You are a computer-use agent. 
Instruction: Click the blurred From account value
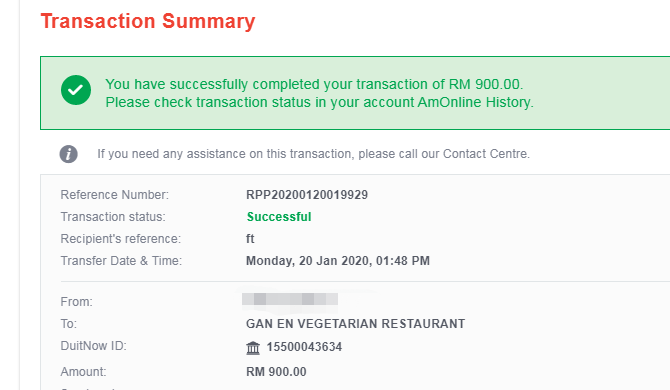290,299
